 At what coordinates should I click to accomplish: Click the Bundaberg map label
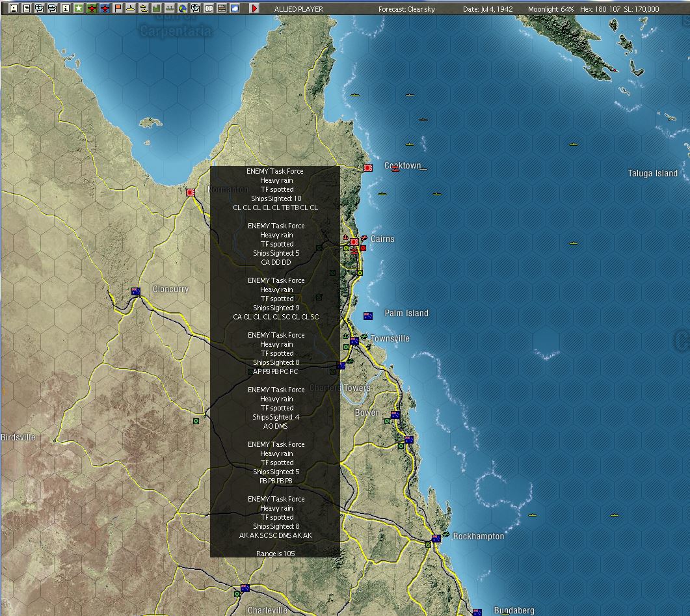(x=514, y=610)
